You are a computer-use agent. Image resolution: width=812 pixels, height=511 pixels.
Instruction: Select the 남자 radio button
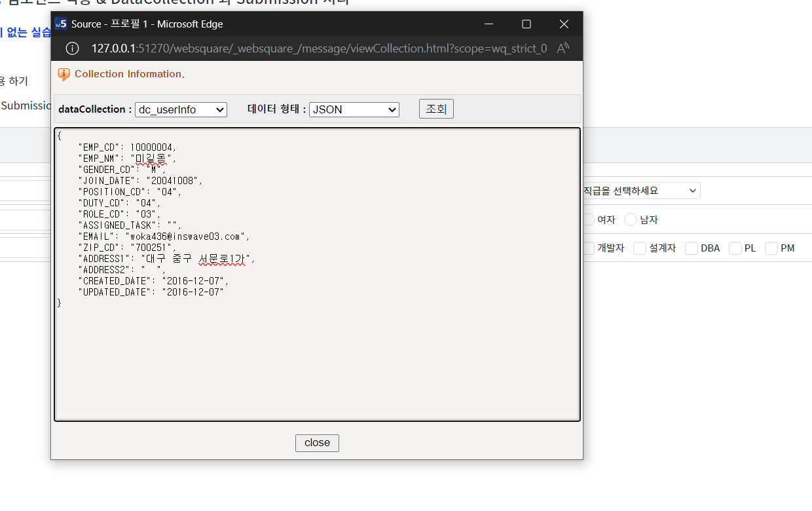pyautogui.click(x=631, y=219)
